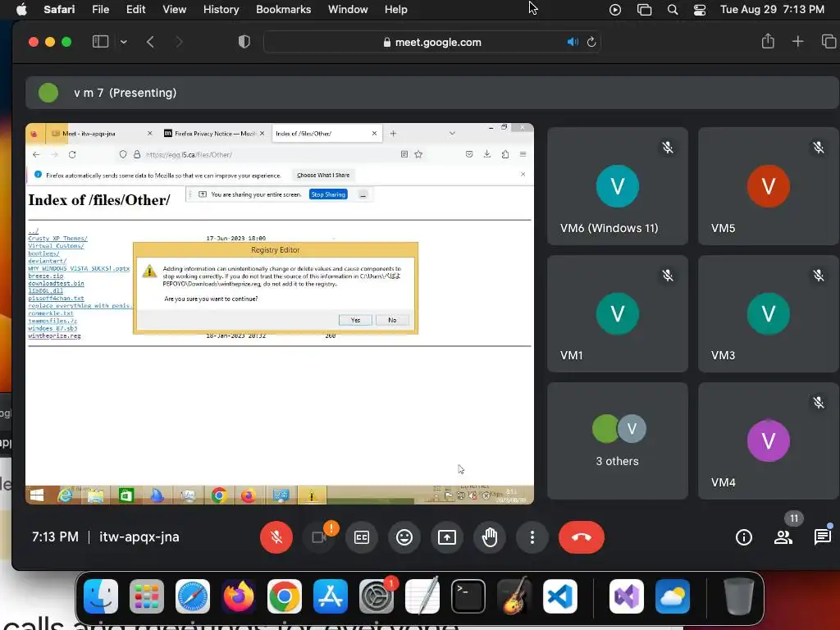The image size is (840, 630).
Task: Click Yes in Registry Editor dialog
Action: (355, 320)
